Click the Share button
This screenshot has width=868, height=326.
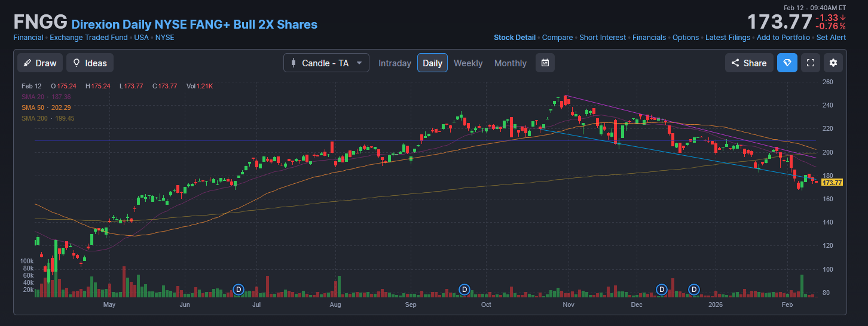point(749,63)
